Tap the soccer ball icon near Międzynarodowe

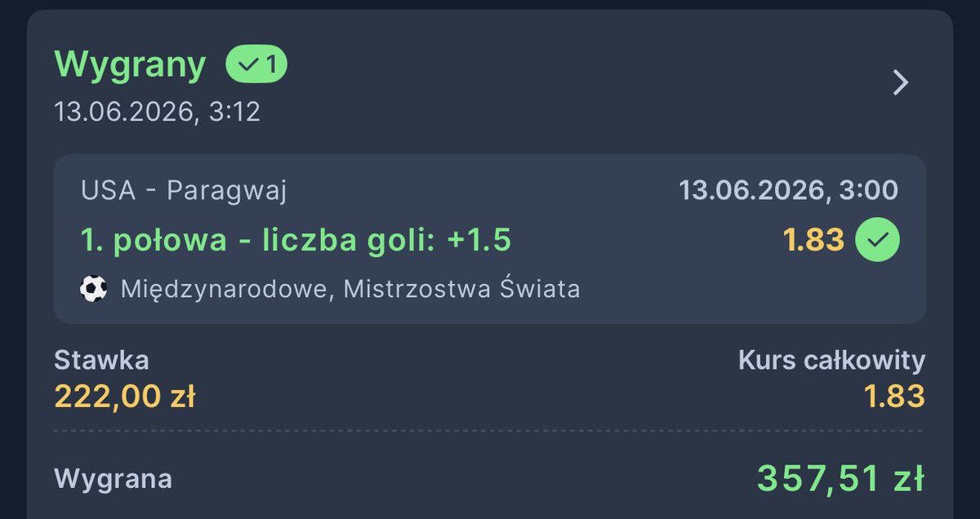(x=94, y=289)
